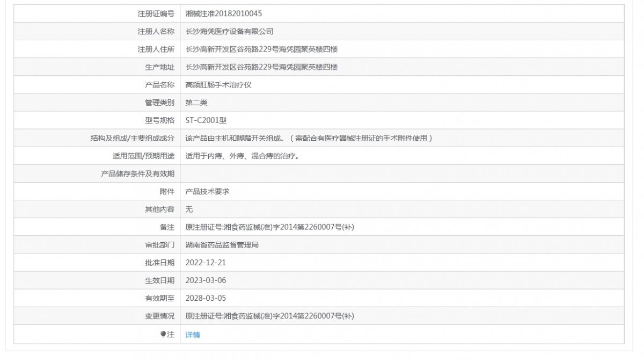Select the 注册人住所 address value
The image size is (644, 362).
(261, 49)
